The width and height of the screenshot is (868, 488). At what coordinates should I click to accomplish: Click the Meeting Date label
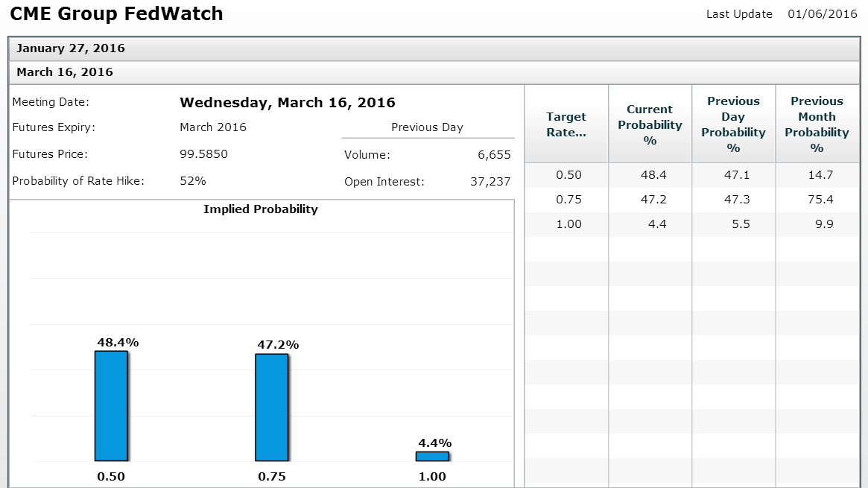[51, 102]
